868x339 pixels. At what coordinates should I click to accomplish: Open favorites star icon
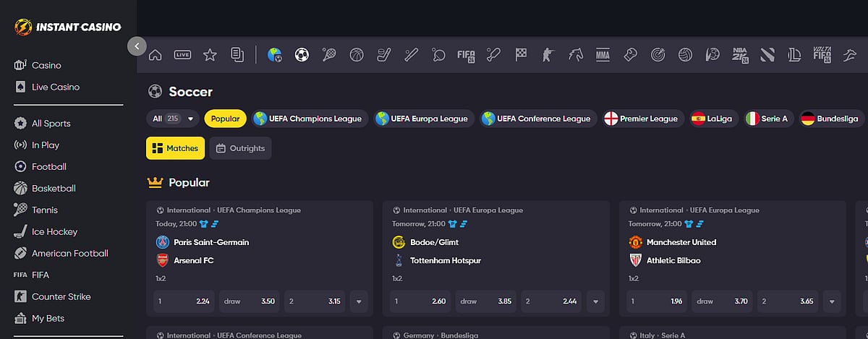(x=210, y=54)
